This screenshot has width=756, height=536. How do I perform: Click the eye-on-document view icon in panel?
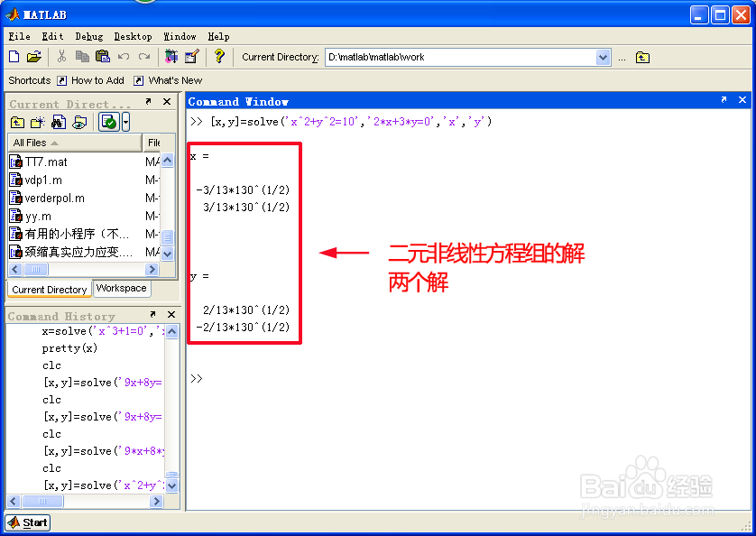79,123
